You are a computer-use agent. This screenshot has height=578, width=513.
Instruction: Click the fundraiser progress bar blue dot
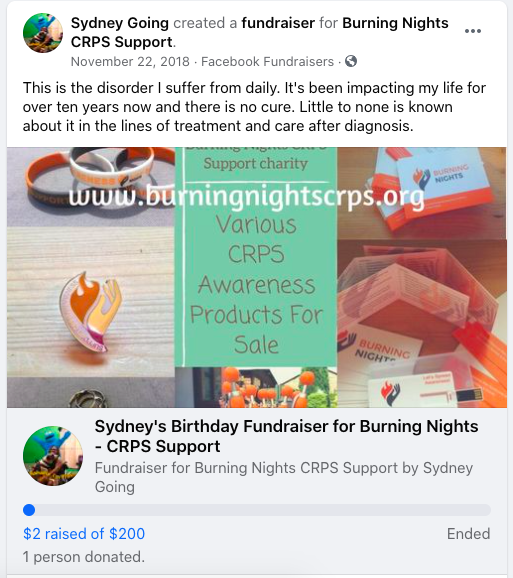(x=29, y=510)
